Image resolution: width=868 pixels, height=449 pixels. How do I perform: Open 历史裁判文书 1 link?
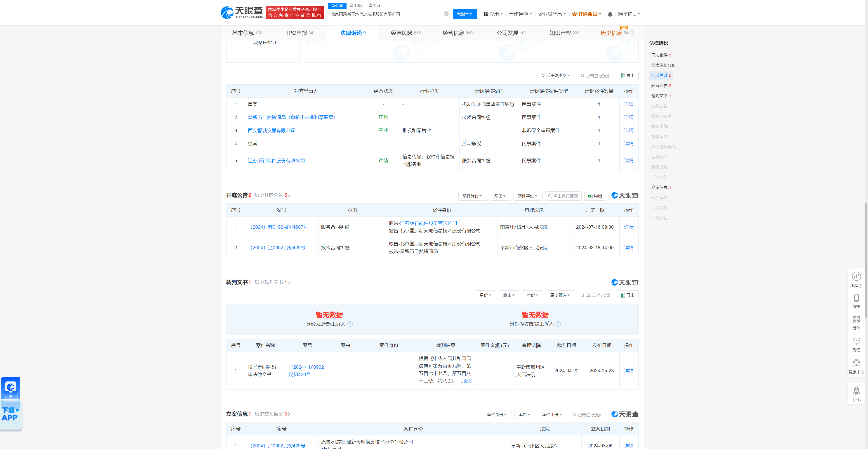point(272,283)
